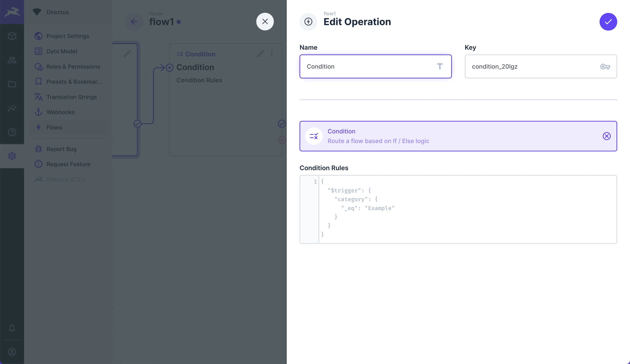Select the Condition operation type card
Image resolution: width=630 pixels, height=364 pixels.
coord(450,136)
